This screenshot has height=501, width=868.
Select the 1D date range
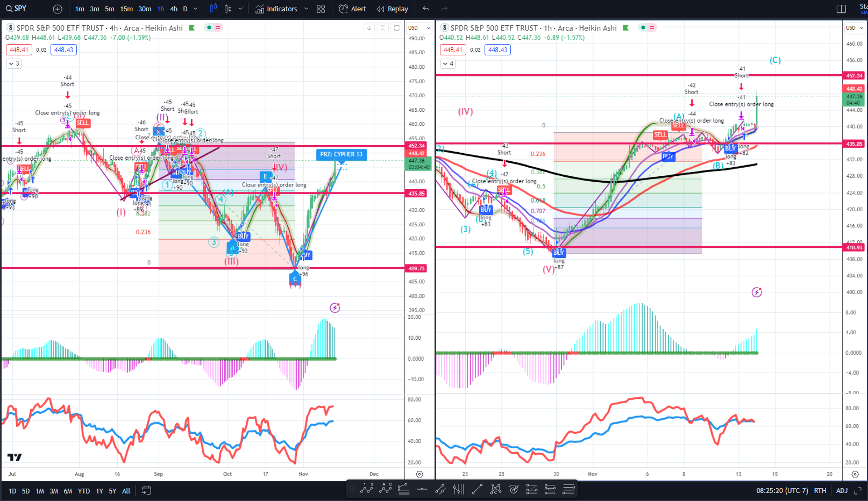pyautogui.click(x=12, y=491)
